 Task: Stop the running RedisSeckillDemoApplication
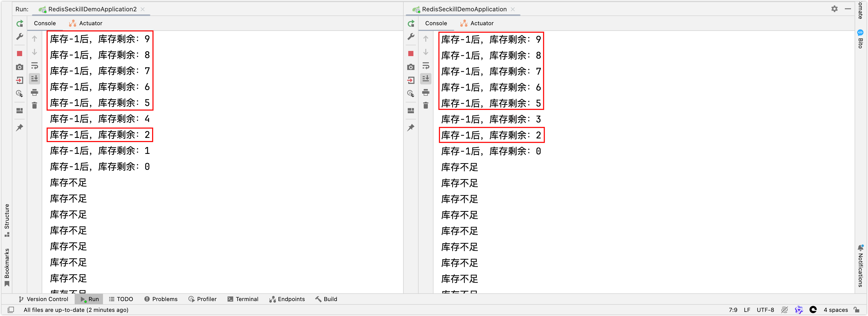(x=411, y=53)
